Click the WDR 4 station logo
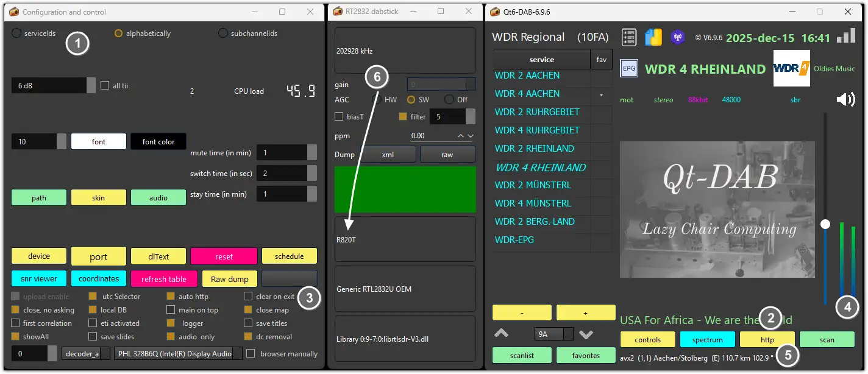 pos(791,68)
